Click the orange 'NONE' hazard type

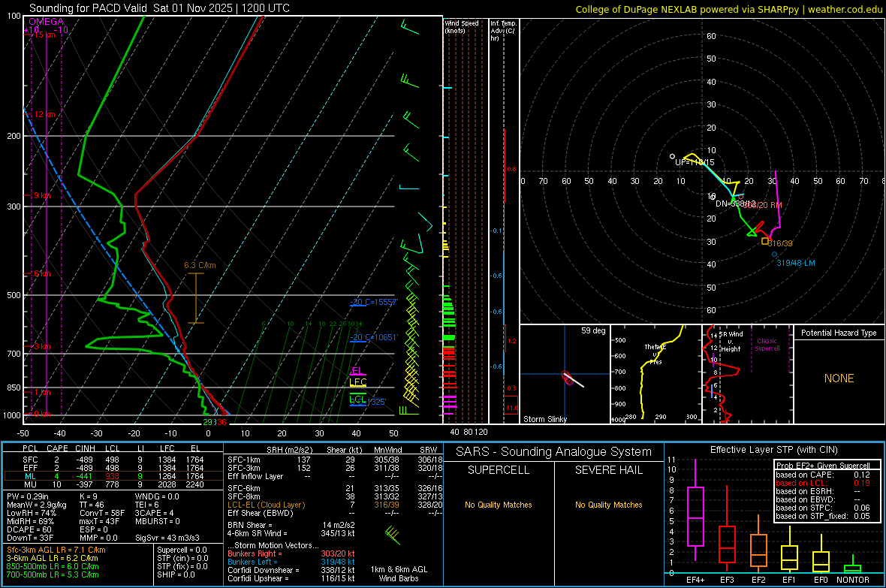(x=839, y=378)
